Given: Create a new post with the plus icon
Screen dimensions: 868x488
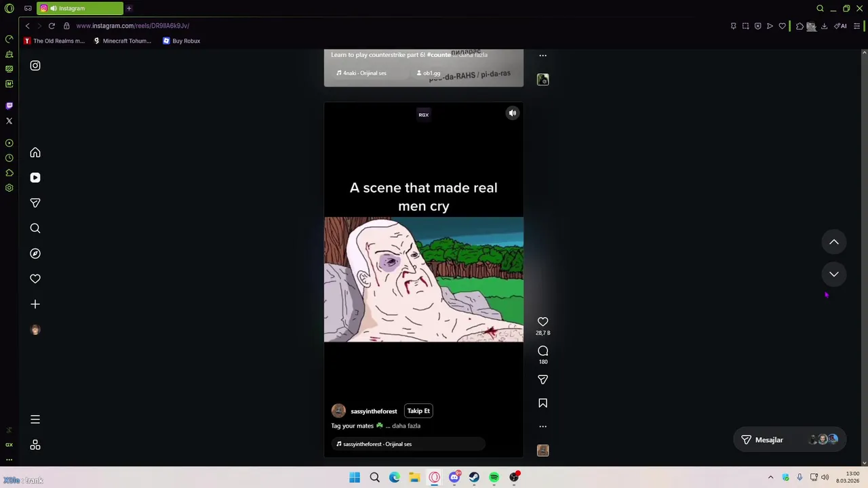Looking at the screenshot, I should tap(35, 304).
